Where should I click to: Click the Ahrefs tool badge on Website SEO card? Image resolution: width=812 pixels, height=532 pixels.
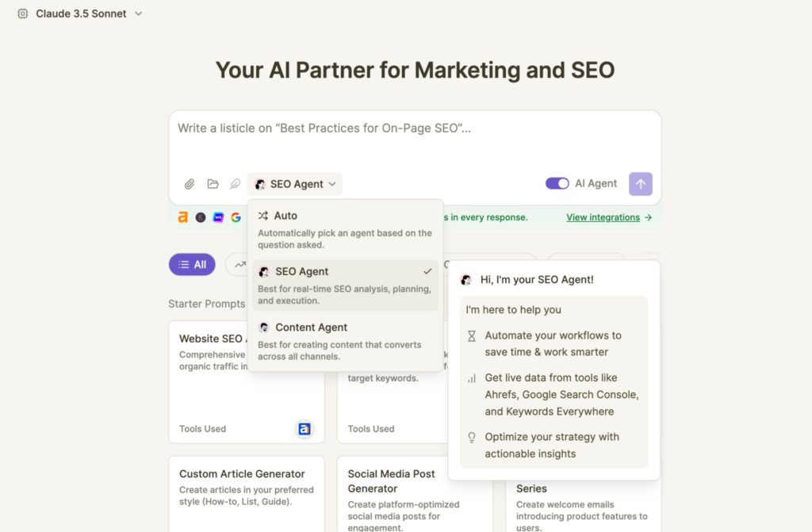click(x=304, y=429)
